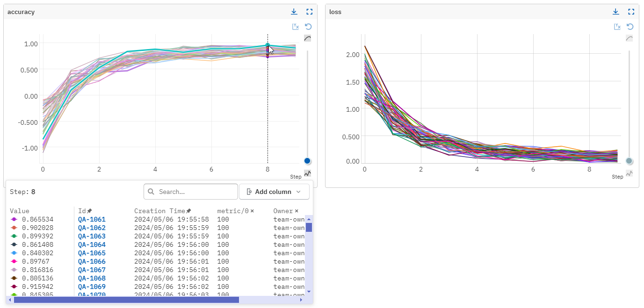This screenshot has height=308, width=644.
Task: Expand the loss chart to fullscreen
Action: pos(631,11)
